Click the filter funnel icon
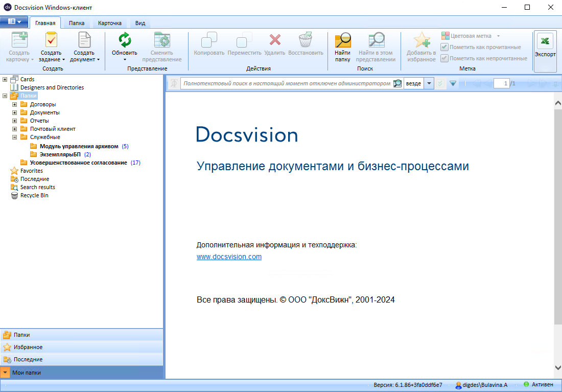 click(453, 83)
